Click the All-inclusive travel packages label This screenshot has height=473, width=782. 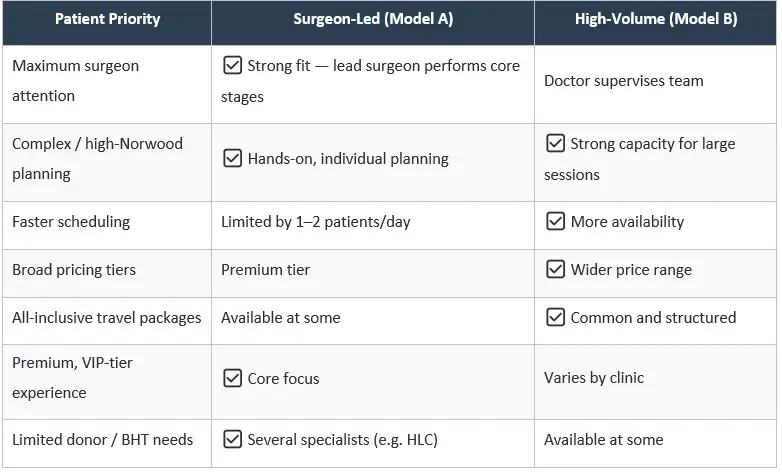107,318
